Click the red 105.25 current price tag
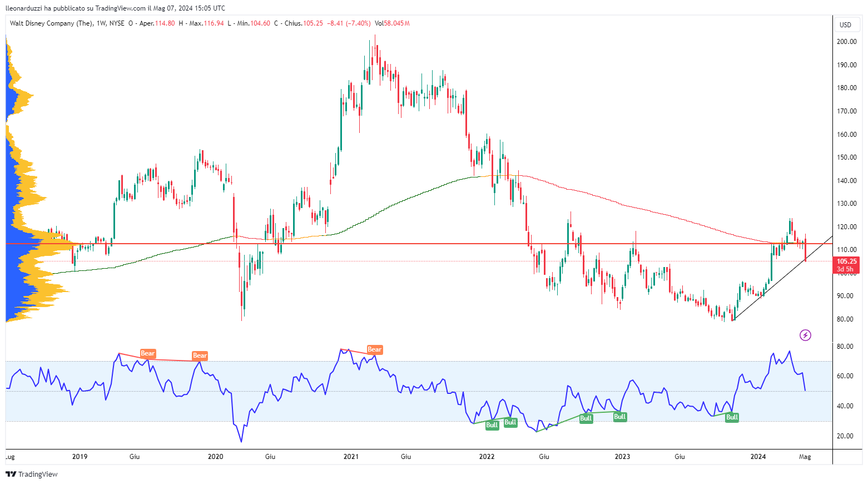868x484 pixels. [x=847, y=261]
